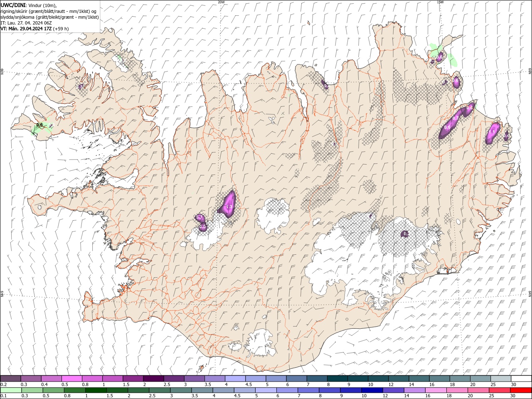The image size is (532, 399).
Task: Select lower legend swatch between 25 and 30
Action: (x=500, y=390)
